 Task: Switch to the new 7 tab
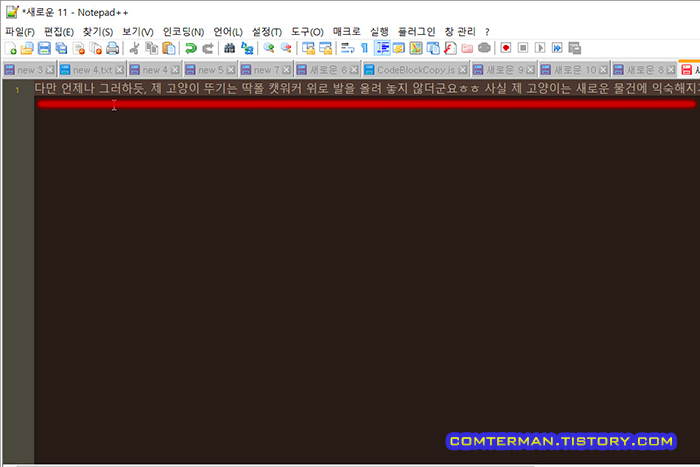point(266,70)
